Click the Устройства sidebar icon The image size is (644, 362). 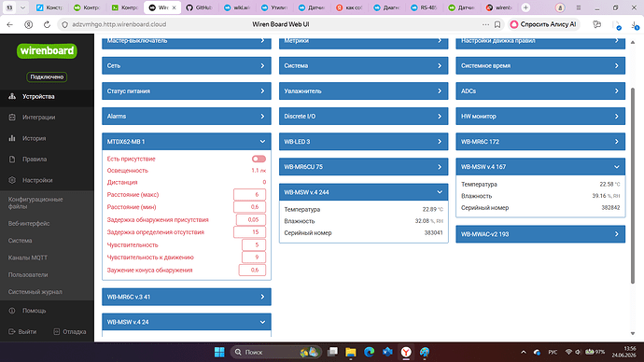point(12,96)
